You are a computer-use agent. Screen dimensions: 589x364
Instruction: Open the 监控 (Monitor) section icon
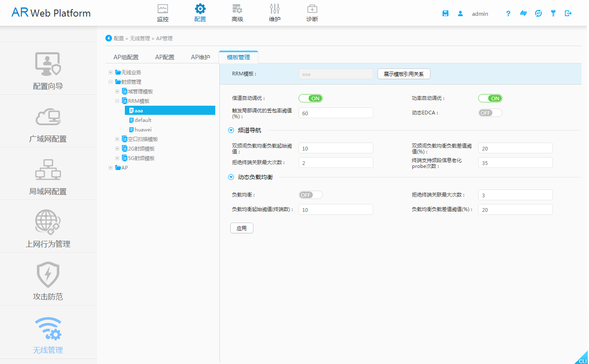click(163, 12)
